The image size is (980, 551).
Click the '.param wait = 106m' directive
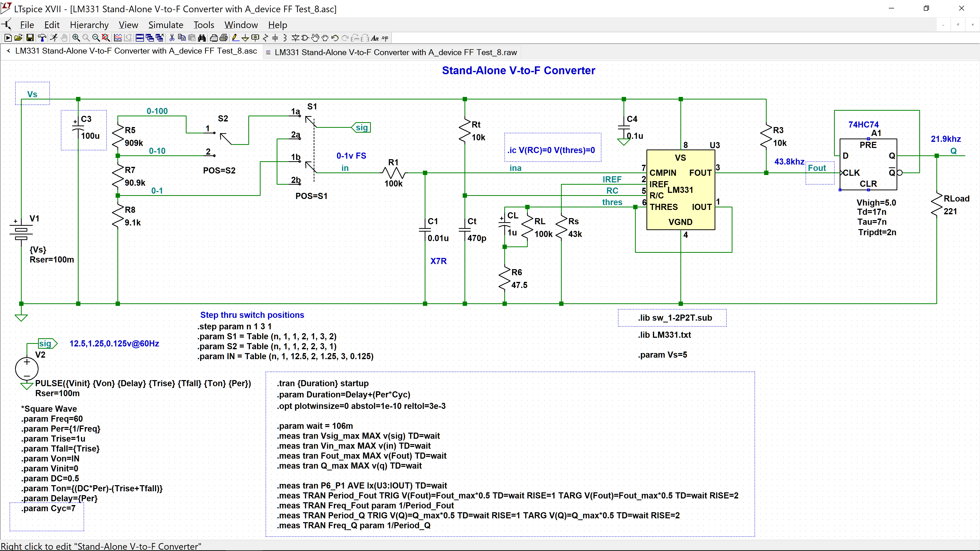(315, 426)
